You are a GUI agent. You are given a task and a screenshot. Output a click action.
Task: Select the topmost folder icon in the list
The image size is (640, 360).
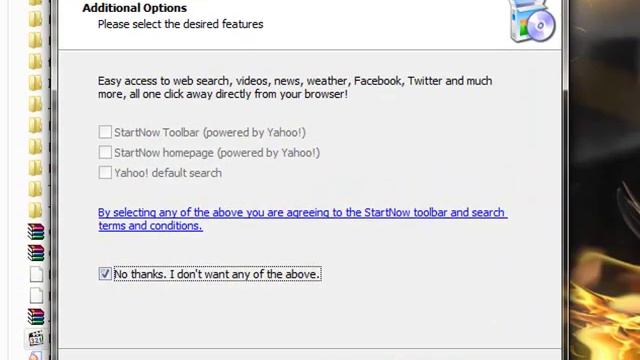click(36, 2)
